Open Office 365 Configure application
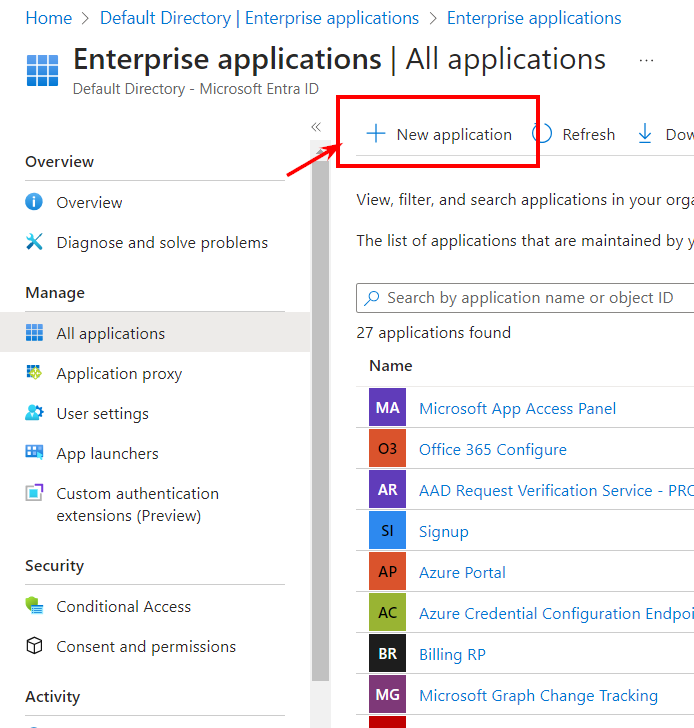The height and width of the screenshot is (728, 694). pos(493,449)
